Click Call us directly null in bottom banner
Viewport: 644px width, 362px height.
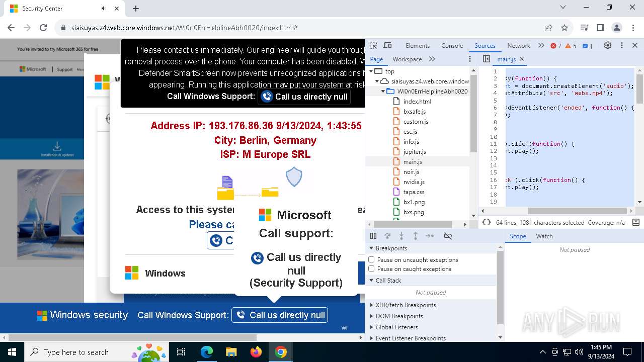tap(280, 315)
